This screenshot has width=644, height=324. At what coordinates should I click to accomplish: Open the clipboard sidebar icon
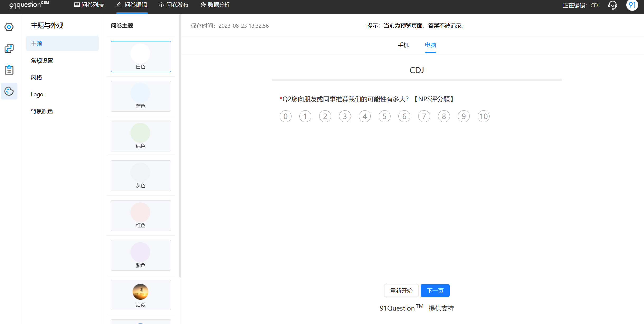(x=9, y=70)
